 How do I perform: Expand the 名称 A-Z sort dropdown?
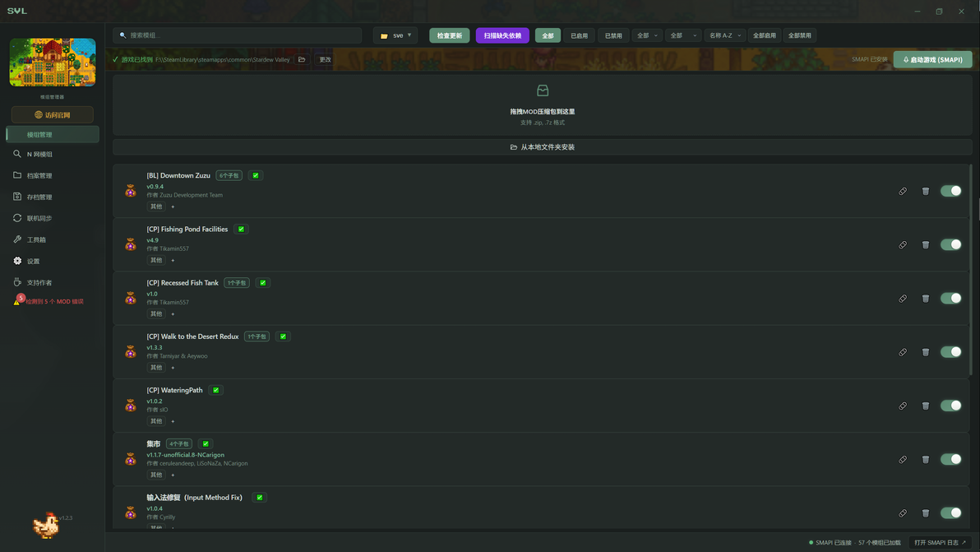(725, 35)
